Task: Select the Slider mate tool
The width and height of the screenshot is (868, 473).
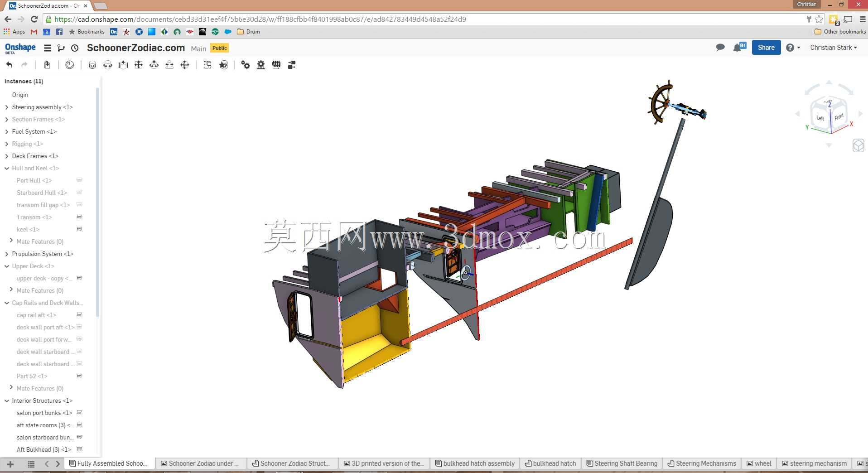Action: (123, 65)
